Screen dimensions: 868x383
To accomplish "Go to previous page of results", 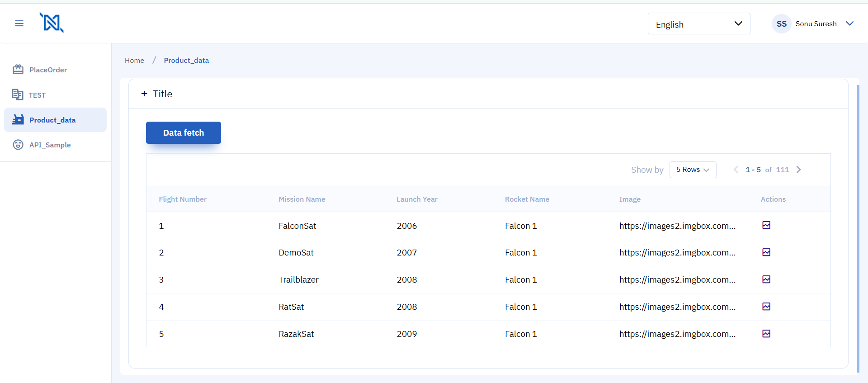I will [x=736, y=170].
